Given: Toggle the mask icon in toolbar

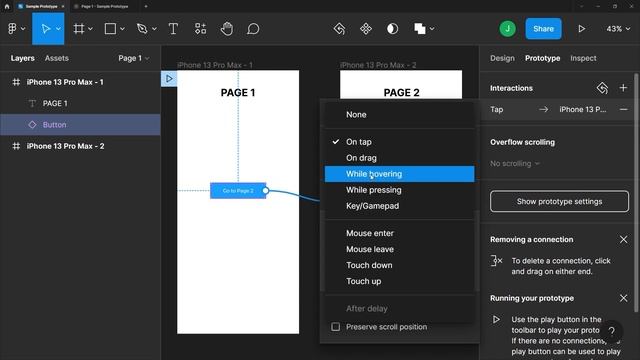Looking at the screenshot, I should coord(392,29).
